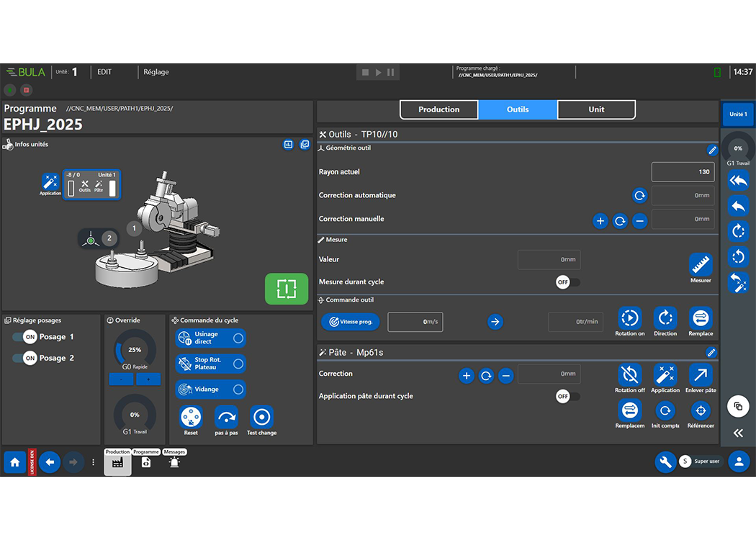
Task: Click the Direction icon for tool
Action: pyautogui.click(x=665, y=318)
